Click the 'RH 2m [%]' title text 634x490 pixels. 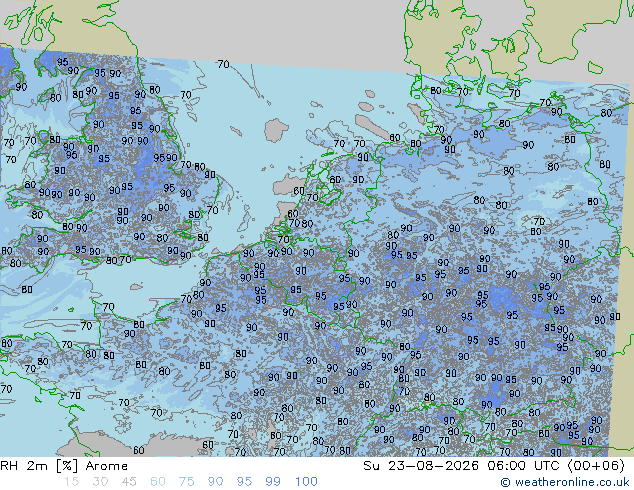click(x=39, y=466)
